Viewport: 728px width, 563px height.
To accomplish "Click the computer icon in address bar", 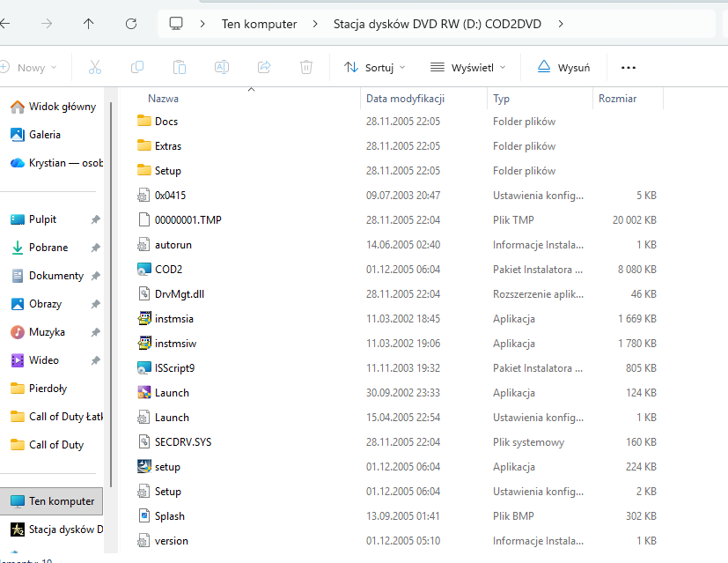I will (176, 23).
